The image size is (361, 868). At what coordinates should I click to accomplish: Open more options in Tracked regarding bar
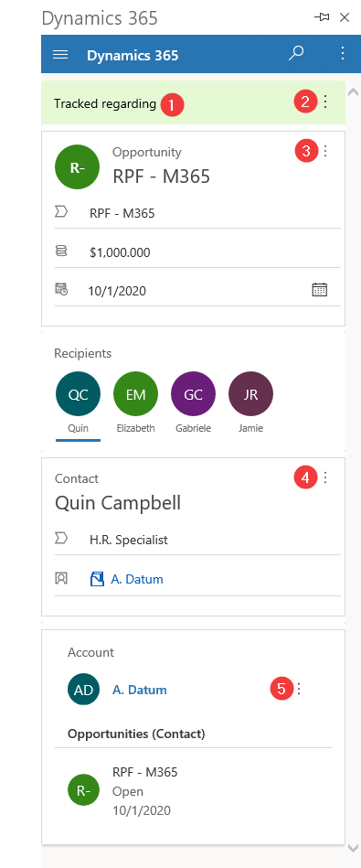[x=325, y=102]
